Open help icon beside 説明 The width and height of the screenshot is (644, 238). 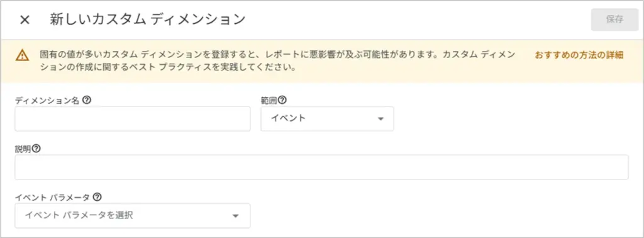pyautogui.click(x=36, y=149)
